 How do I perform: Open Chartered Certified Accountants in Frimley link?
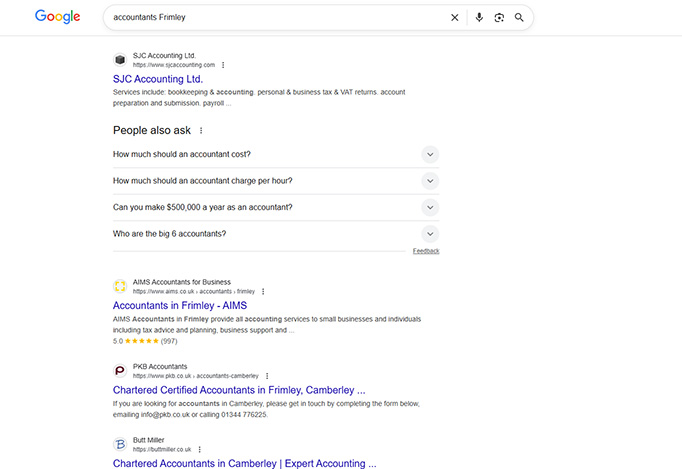[x=239, y=390]
